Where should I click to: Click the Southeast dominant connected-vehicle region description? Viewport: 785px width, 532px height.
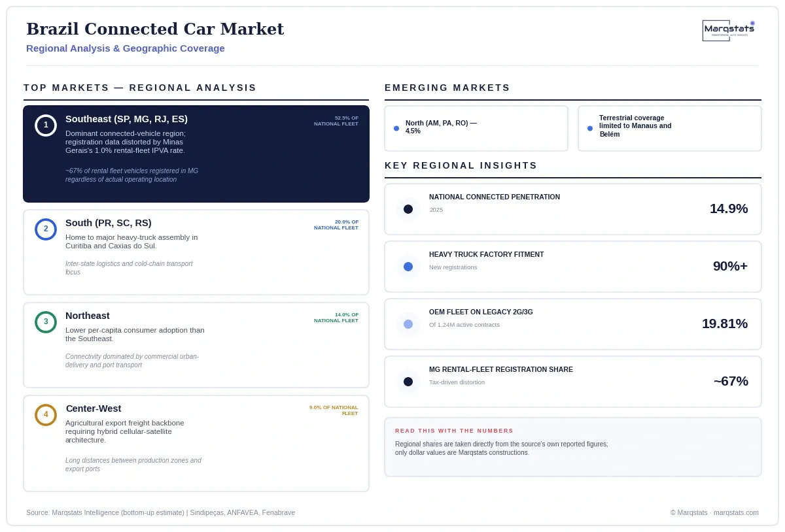[126, 142]
